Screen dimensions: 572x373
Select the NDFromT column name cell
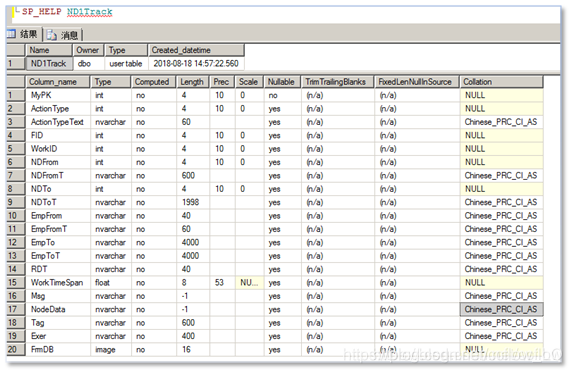58,176
